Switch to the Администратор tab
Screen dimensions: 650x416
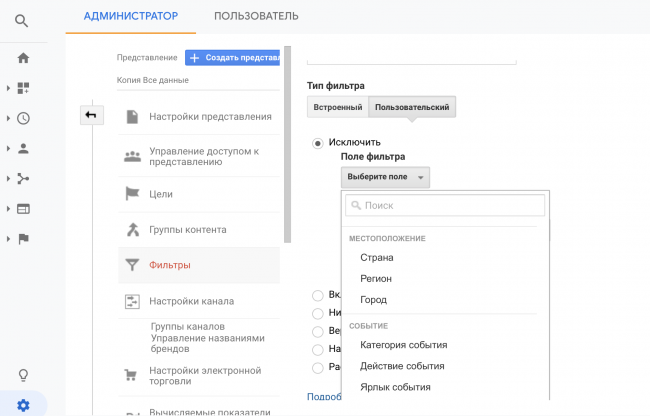[x=131, y=16]
